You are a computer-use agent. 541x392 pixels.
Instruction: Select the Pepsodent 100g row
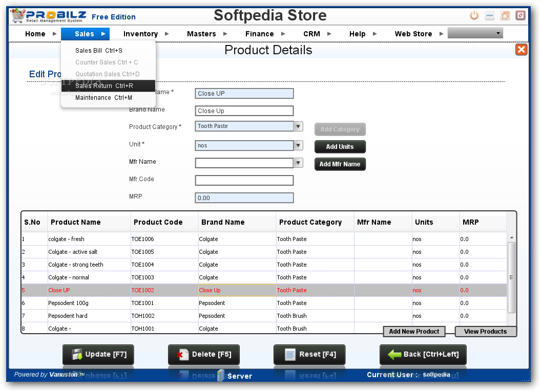[x=264, y=303]
